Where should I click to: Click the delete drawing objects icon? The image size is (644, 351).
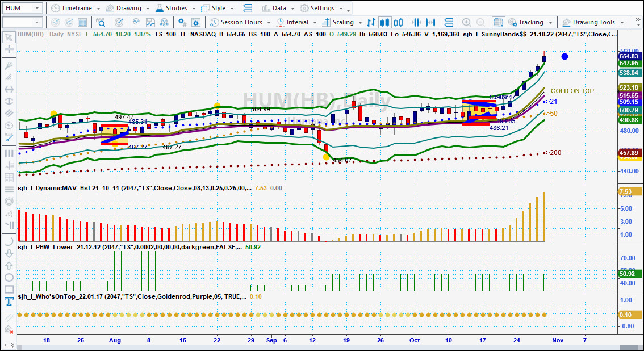[9, 329]
